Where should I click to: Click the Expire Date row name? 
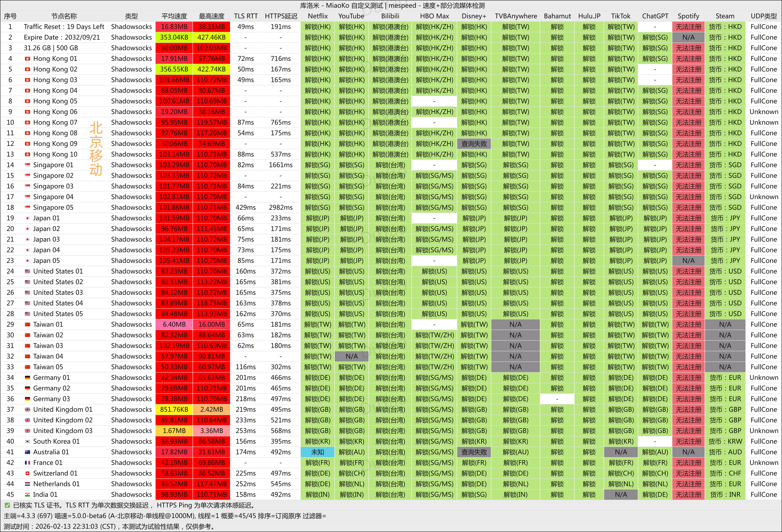(x=62, y=37)
